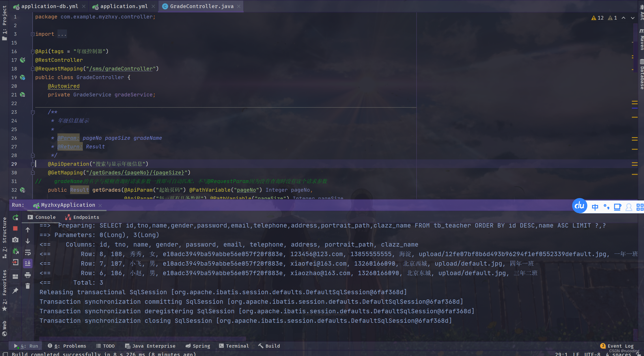Expand the folded import block
The width and height of the screenshot is (644, 356).
pos(33,34)
